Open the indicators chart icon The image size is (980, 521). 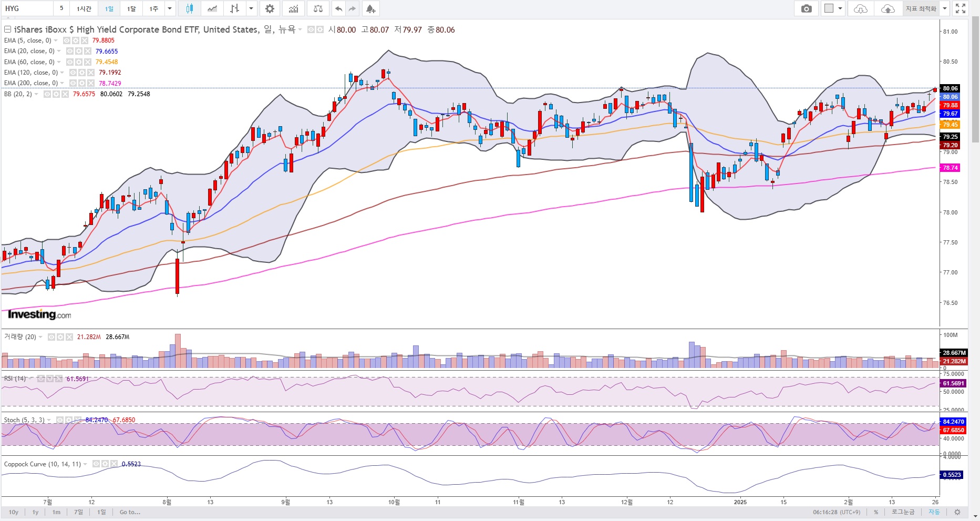[294, 8]
